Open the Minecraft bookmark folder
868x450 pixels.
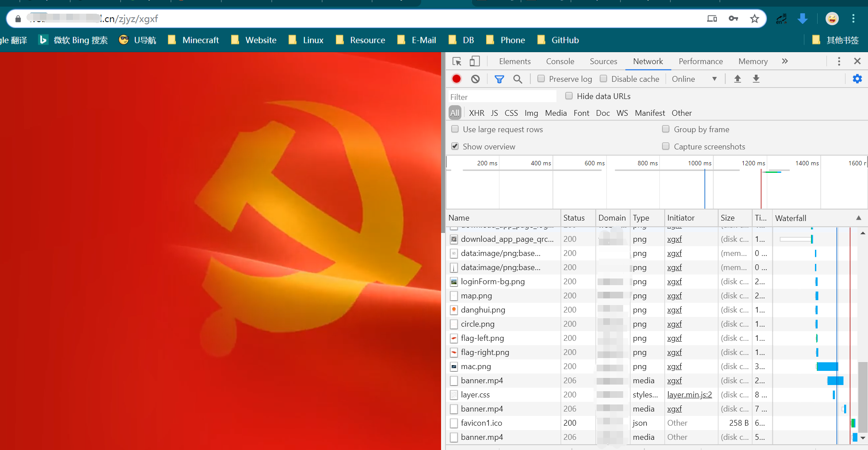pos(194,40)
